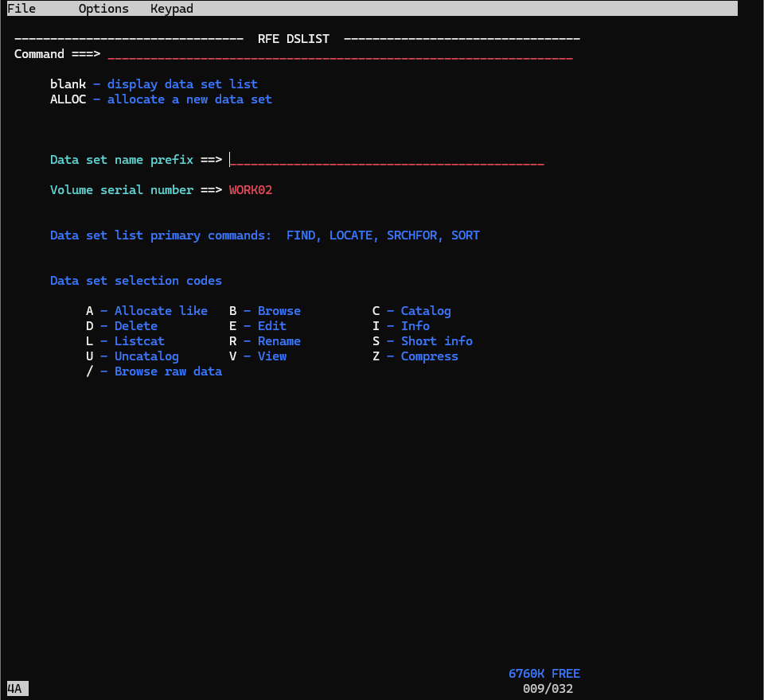
Task: Click the View selection code
Action: (x=272, y=356)
